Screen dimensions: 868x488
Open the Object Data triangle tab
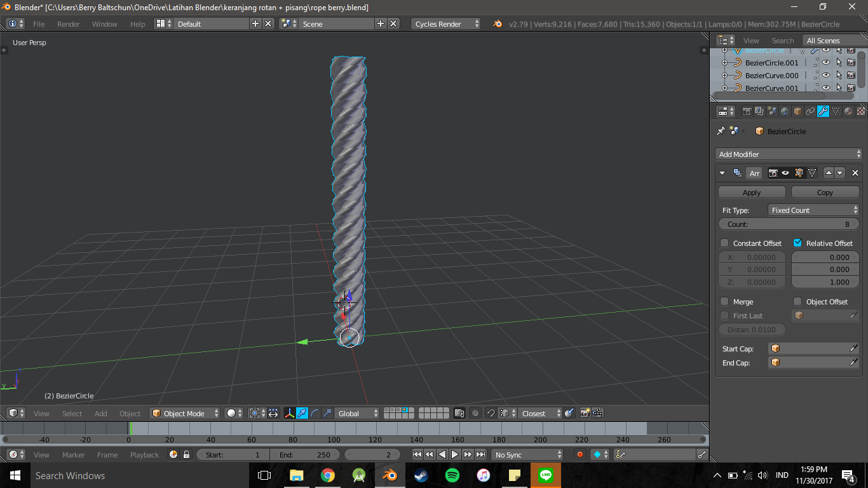coord(836,111)
